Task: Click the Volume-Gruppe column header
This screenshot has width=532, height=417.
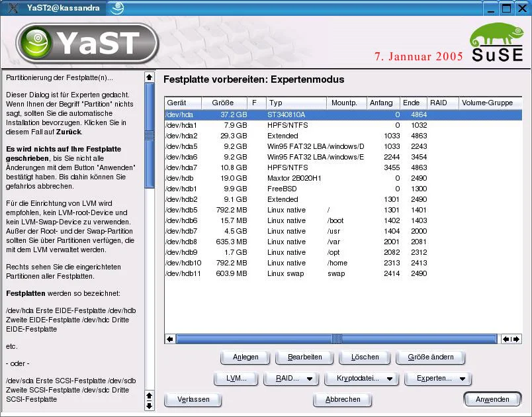Action: coord(490,103)
